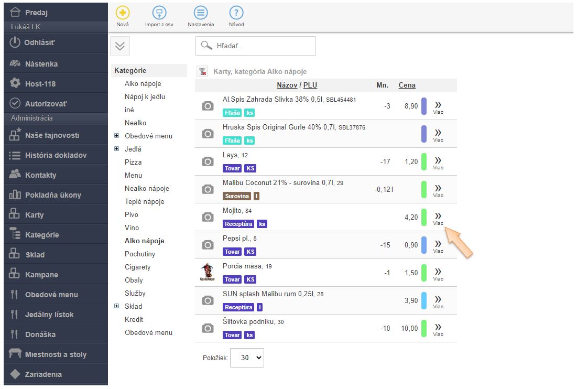Image resolution: width=588 pixels, height=389 pixels.
Task: Sort the list by PLU header
Action: [x=310, y=85]
